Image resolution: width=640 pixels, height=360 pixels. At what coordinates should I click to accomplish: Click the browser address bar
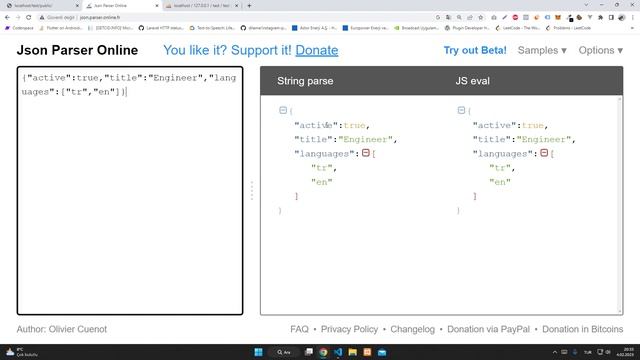click(235, 18)
